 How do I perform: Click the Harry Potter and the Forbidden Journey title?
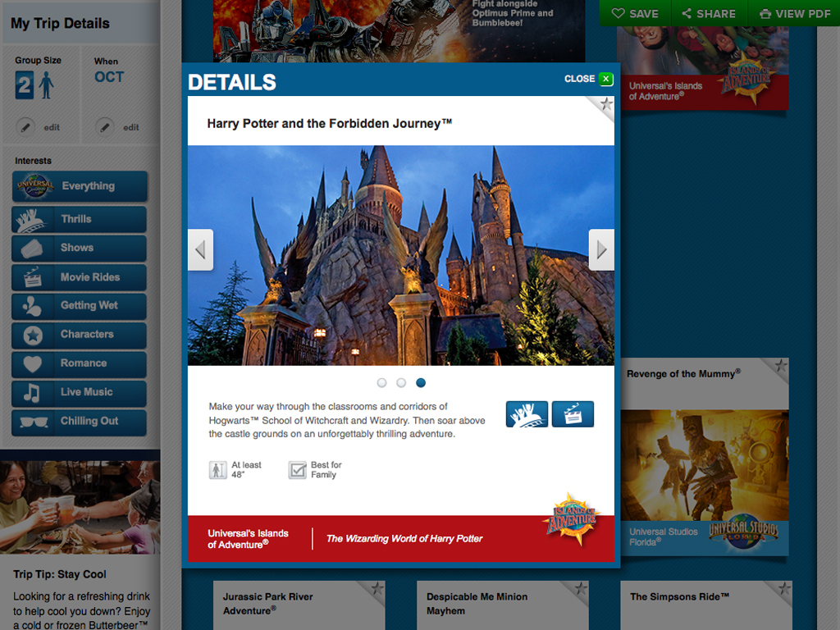(330, 124)
